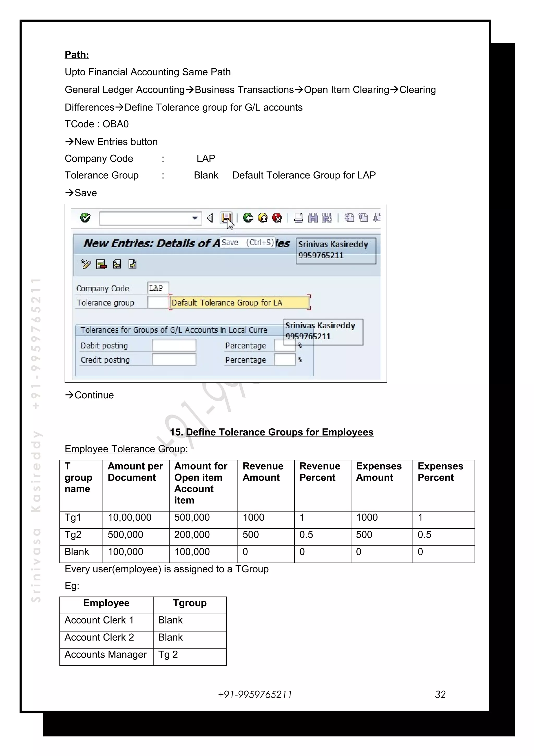Click the Find binoculars icon
The width and height of the screenshot is (534, 756).
pos(313,218)
